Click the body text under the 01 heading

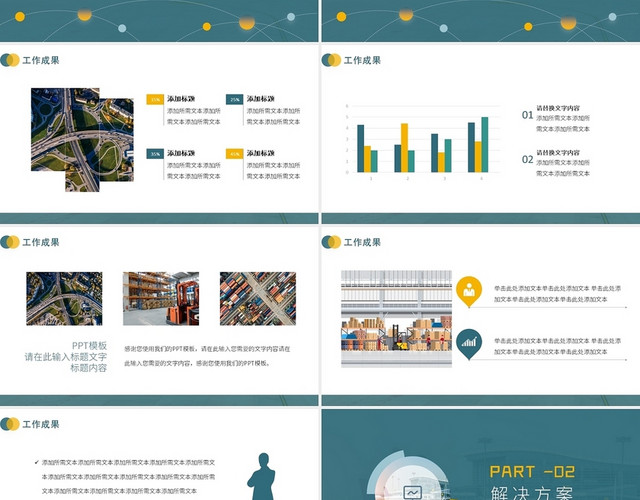click(x=563, y=124)
